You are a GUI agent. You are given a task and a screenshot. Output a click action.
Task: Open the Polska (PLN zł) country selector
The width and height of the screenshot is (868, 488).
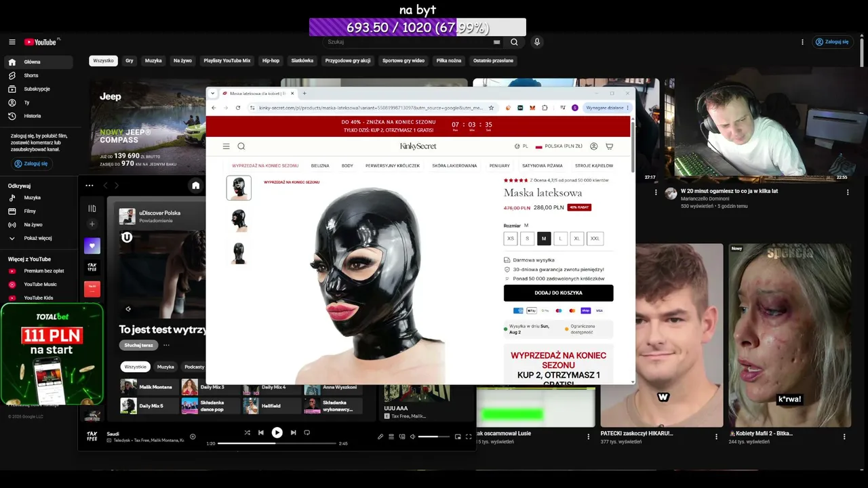[559, 146]
